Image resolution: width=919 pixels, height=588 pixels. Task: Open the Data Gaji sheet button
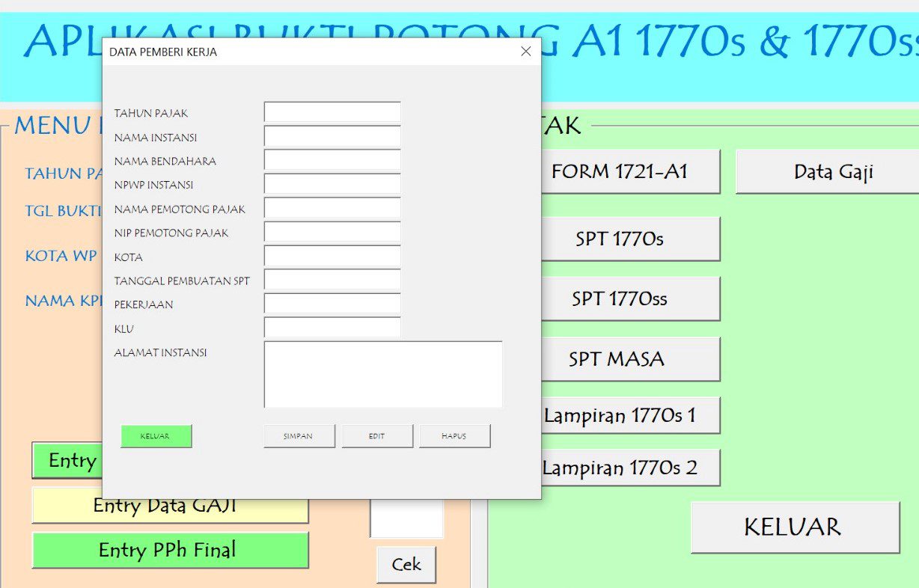click(x=833, y=172)
